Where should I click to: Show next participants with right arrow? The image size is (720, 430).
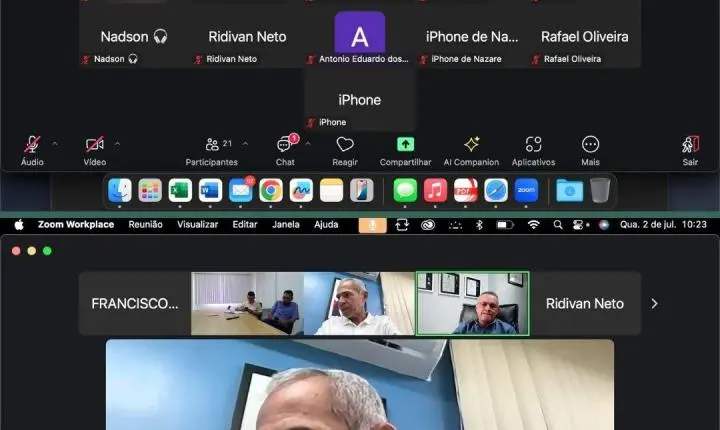[x=655, y=303]
